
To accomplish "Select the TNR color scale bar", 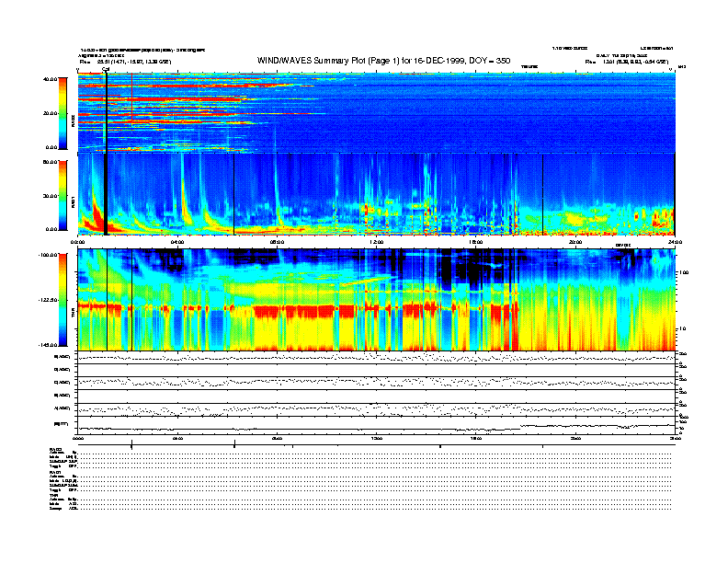I will [63, 300].
